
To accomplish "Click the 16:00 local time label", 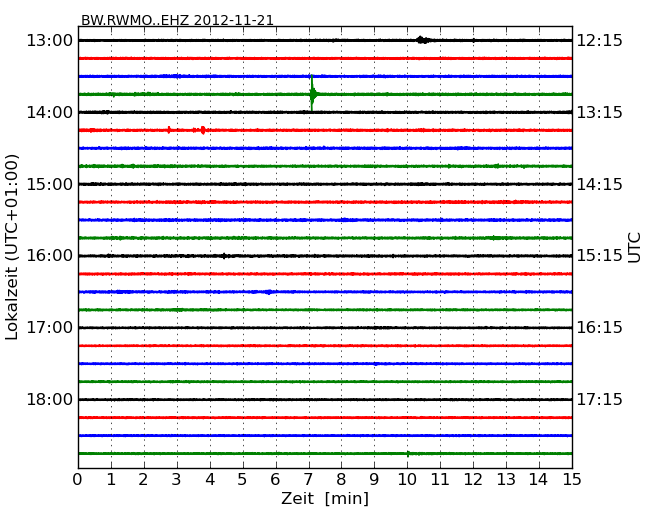I will 49,256.
